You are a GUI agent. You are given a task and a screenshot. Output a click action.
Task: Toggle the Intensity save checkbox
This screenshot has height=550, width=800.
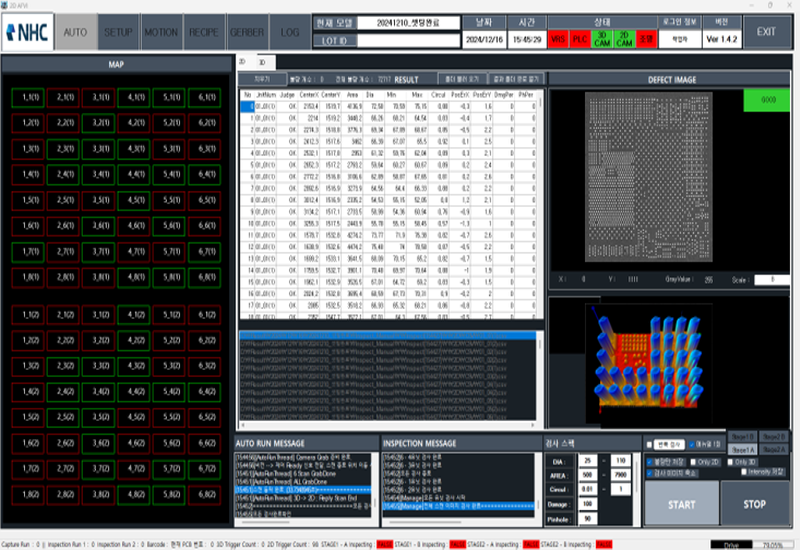744,472
